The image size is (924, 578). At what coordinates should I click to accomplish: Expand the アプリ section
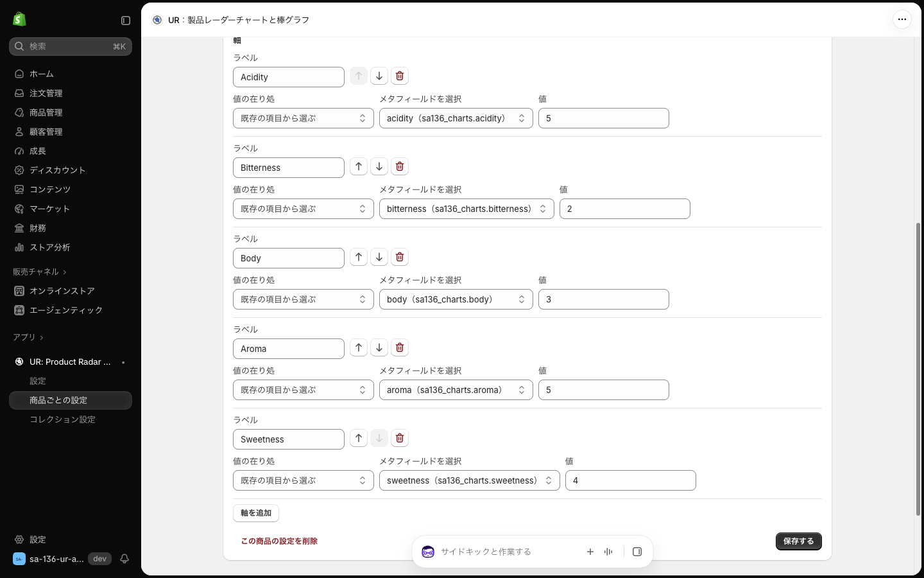tap(28, 337)
